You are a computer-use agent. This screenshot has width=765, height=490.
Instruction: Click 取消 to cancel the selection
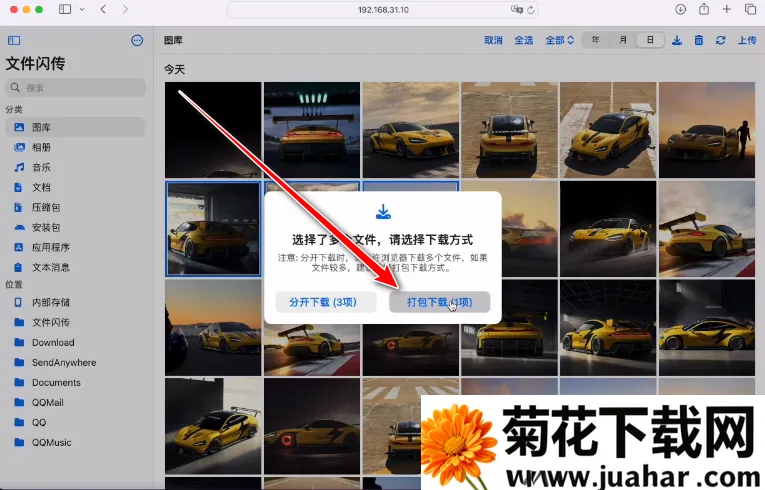point(493,41)
